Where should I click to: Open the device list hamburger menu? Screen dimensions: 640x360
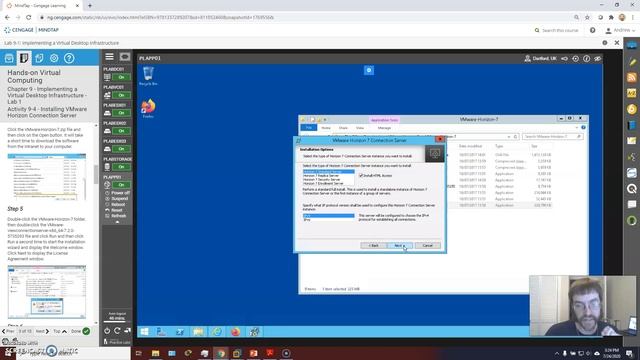[109, 57]
